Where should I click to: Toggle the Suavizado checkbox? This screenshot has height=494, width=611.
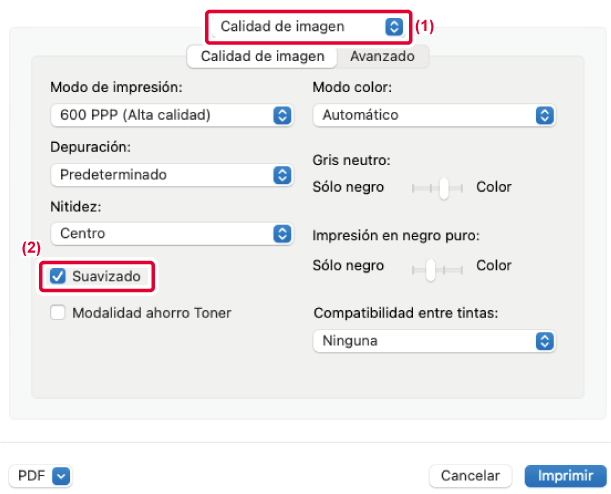(x=59, y=275)
